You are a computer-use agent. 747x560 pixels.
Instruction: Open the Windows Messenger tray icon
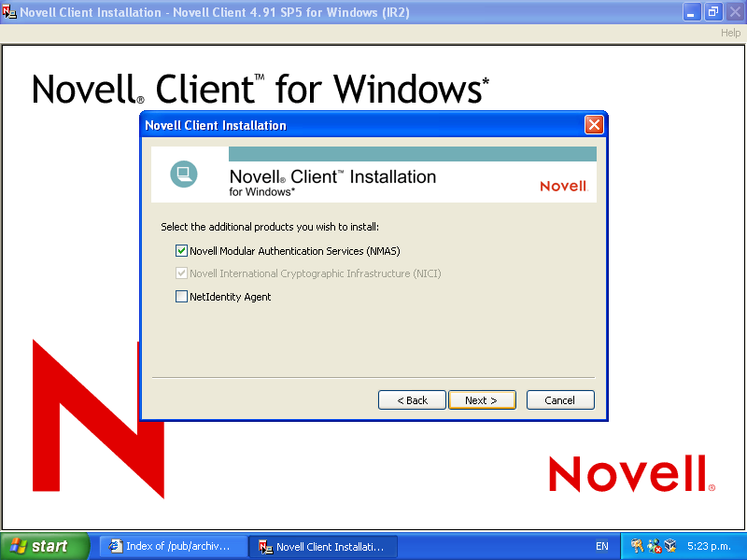click(x=655, y=546)
